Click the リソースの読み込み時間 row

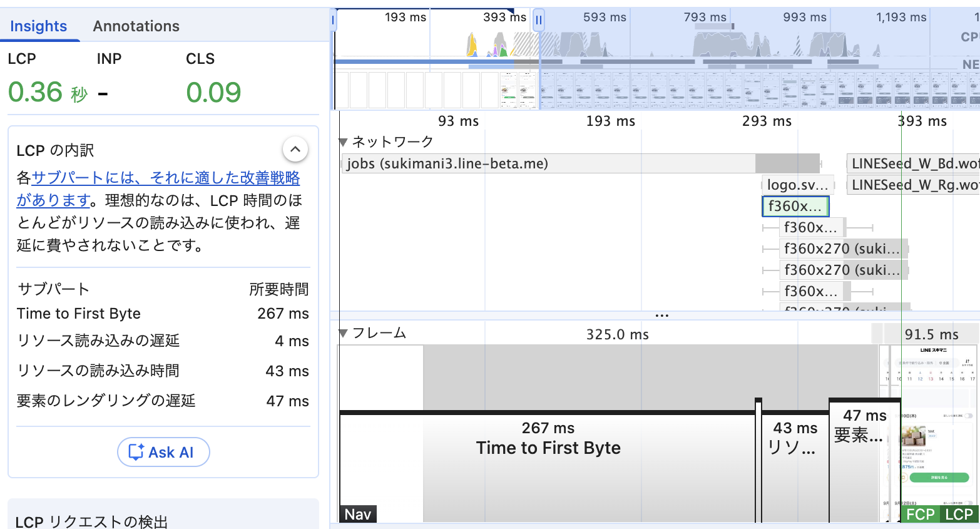[163, 371]
